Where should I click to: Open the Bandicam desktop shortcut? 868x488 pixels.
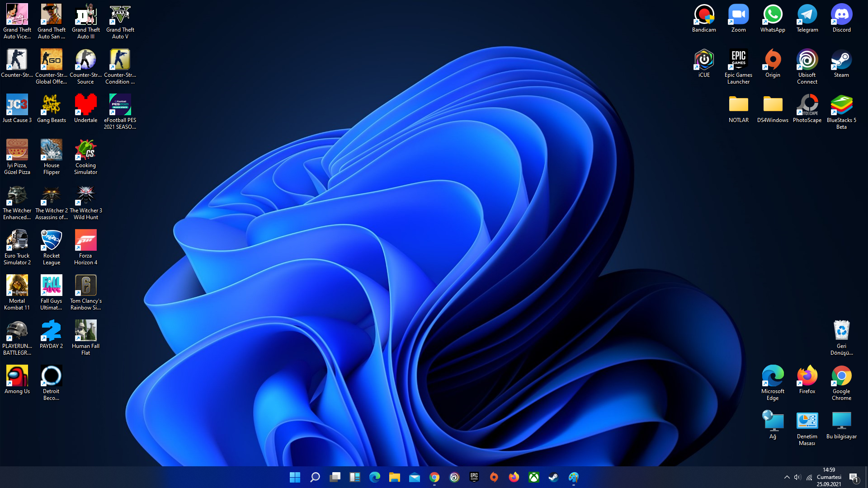704,15
